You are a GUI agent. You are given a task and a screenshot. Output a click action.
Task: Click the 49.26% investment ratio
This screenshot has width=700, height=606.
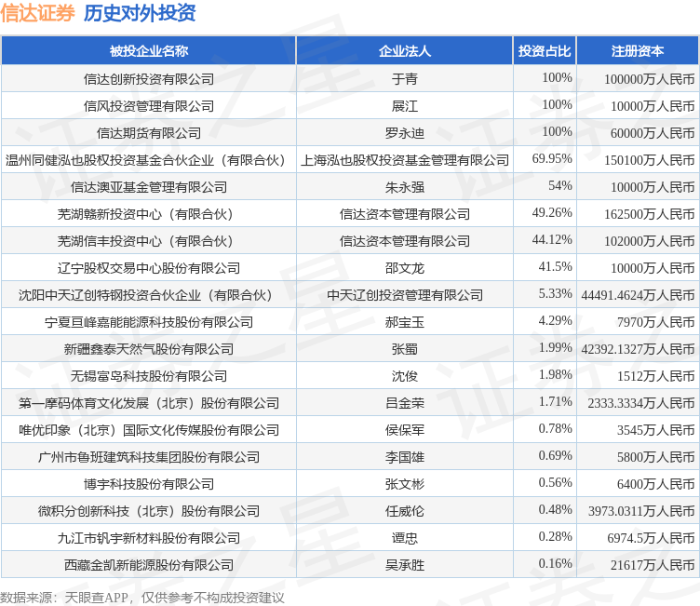tap(552, 212)
